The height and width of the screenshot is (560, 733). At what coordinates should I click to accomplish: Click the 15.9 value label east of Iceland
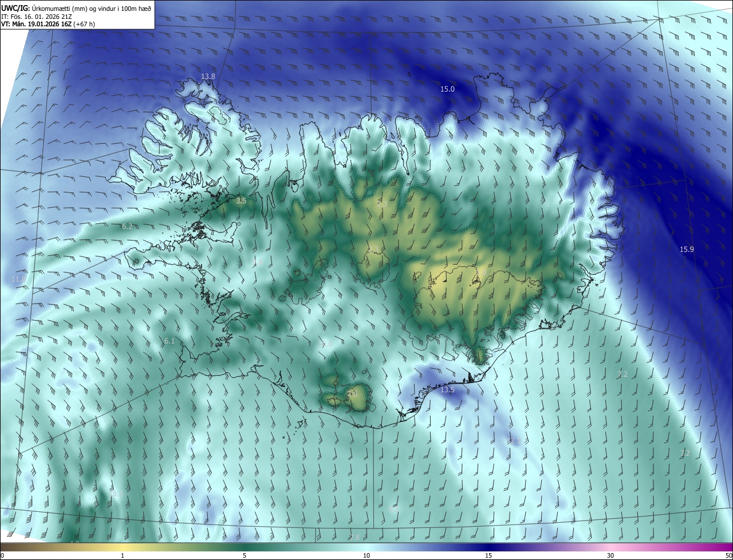point(687,249)
